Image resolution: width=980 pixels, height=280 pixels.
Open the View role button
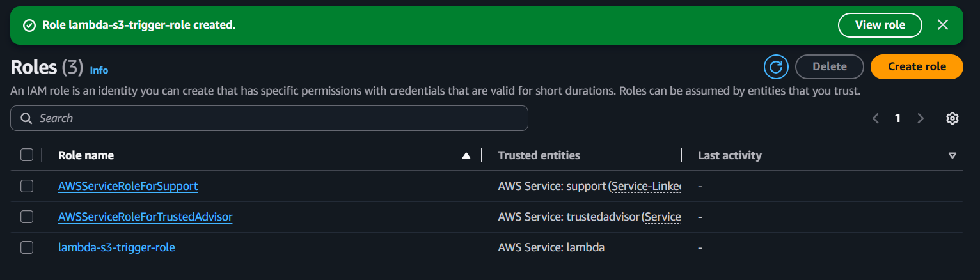coord(880,25)
